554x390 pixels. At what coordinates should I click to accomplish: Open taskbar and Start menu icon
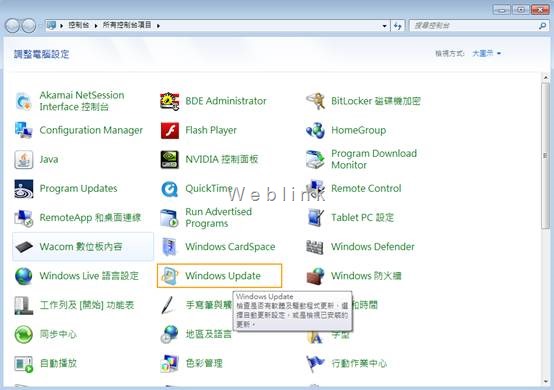point(24,305)
